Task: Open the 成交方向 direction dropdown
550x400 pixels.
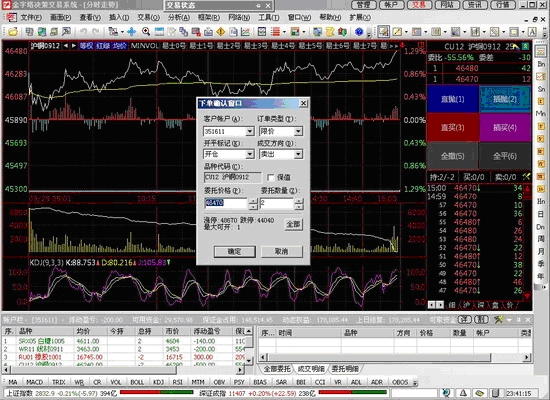Action: [x=298, y=154]
